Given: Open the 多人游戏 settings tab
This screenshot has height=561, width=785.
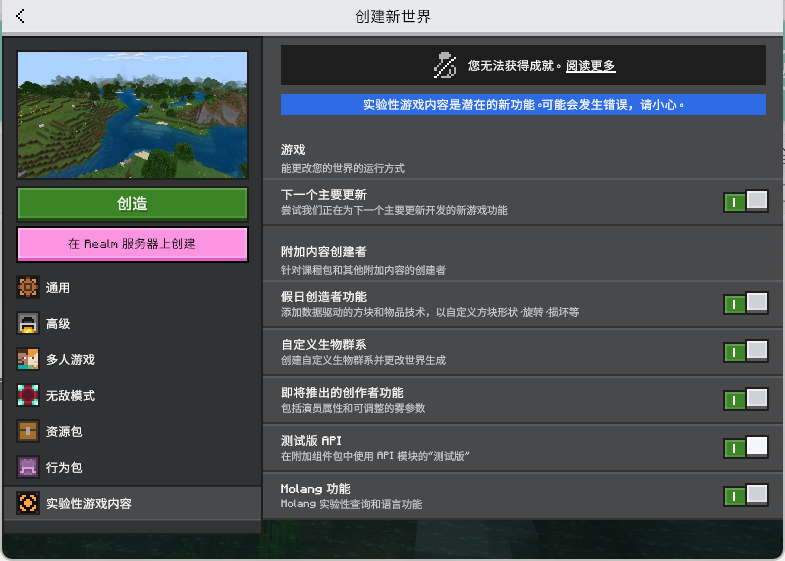Looking at the screenshot, I should click(132, 359).
